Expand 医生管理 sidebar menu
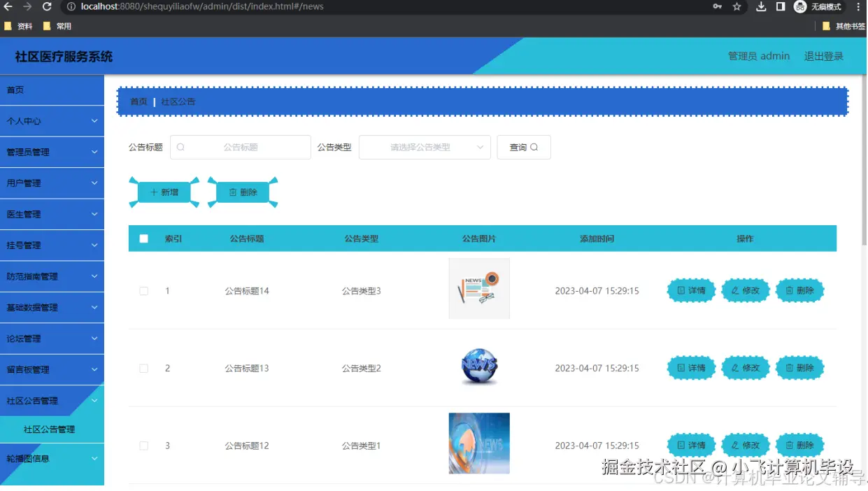The image size is (868, 491). (52, 214)
